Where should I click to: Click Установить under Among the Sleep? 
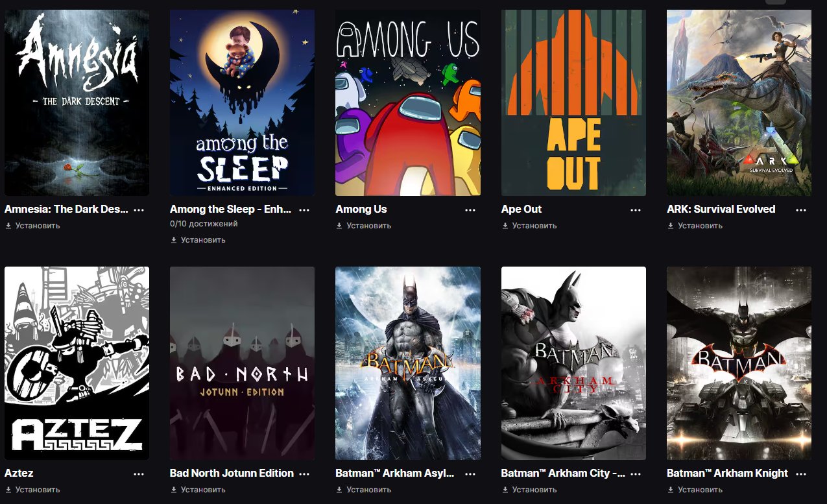pos(198,240)
